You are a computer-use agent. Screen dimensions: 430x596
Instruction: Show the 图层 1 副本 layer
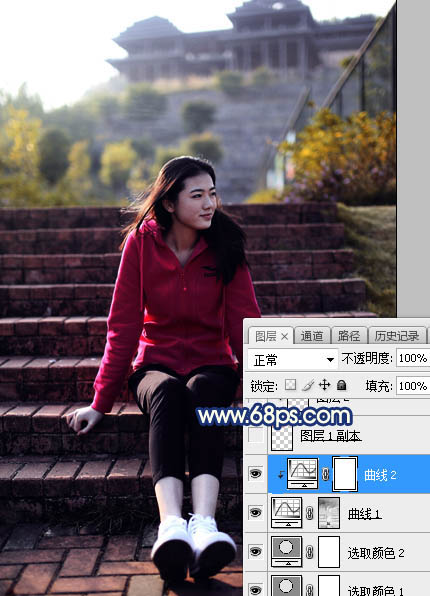255,436
